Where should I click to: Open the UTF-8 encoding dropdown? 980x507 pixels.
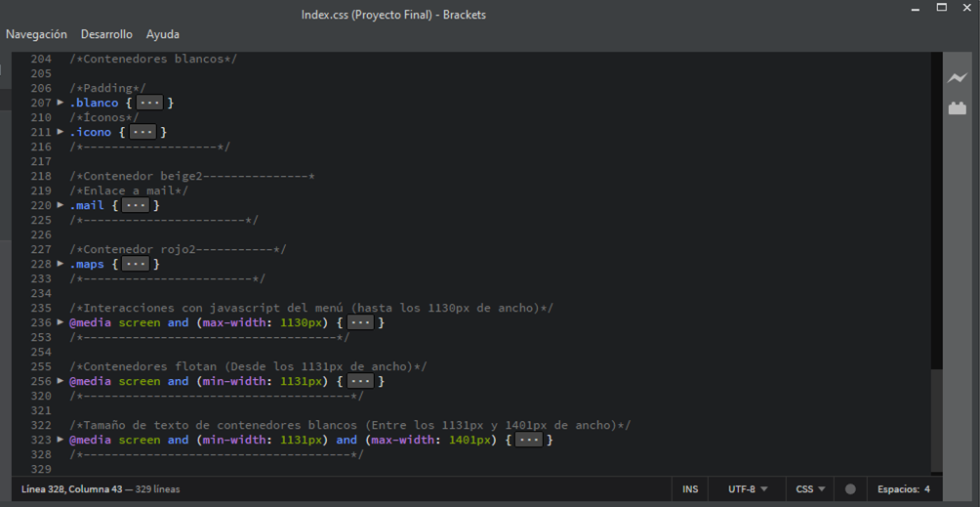point(748,489)
